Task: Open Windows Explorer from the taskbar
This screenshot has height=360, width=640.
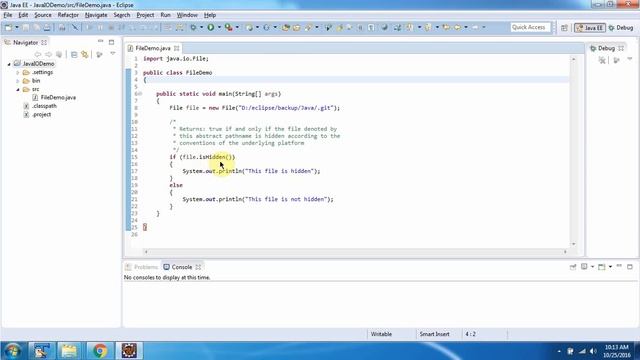Action: point(69,351)
